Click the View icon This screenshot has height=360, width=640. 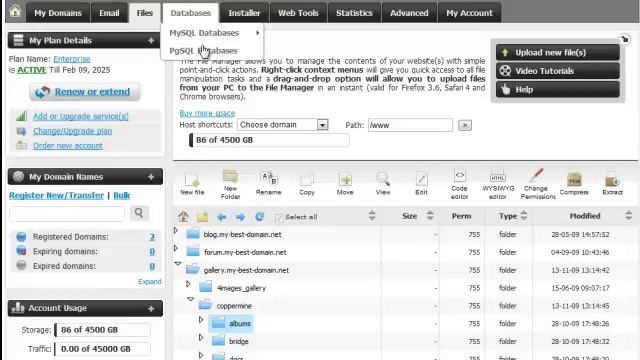pos(383,183)
